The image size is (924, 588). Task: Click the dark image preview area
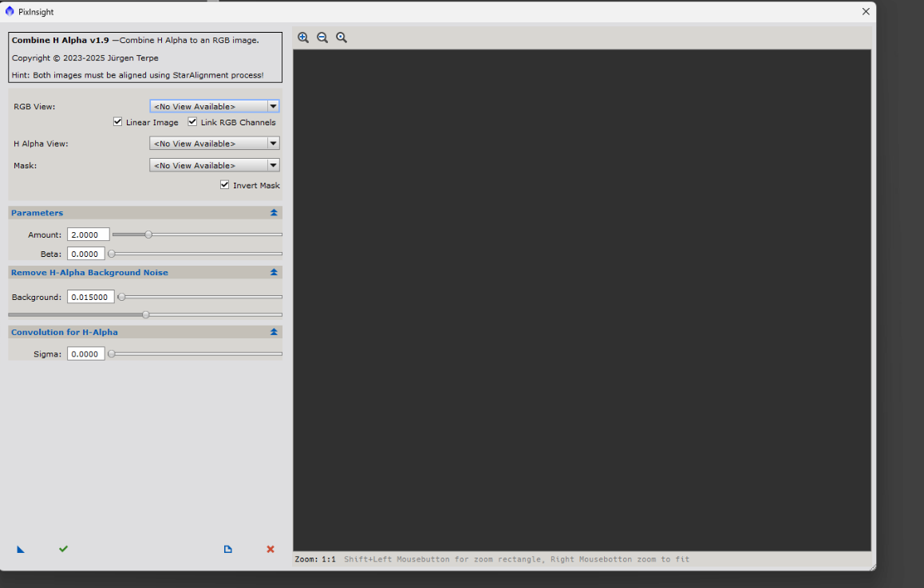pos(582,301)
